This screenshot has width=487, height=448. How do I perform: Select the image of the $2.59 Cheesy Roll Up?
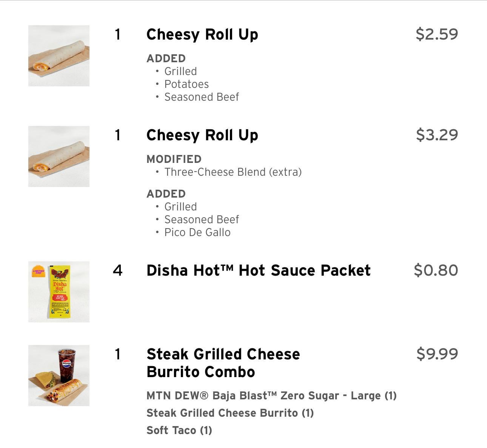[59, 56]
